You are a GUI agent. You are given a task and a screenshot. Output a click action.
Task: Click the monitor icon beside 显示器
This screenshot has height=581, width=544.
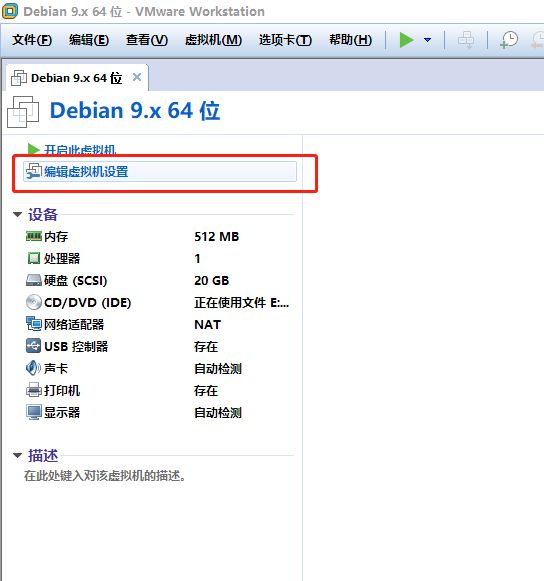click(34, 412)
